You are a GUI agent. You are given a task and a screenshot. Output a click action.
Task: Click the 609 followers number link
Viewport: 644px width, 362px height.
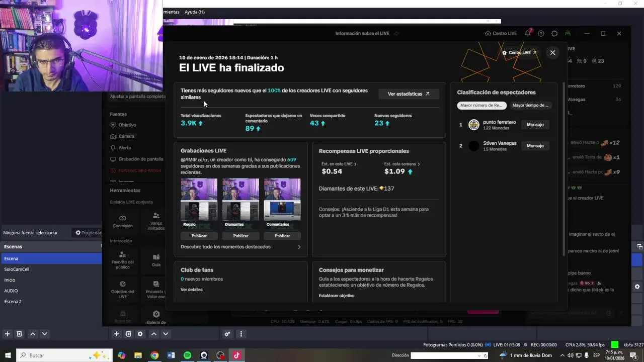pos(292,160)
